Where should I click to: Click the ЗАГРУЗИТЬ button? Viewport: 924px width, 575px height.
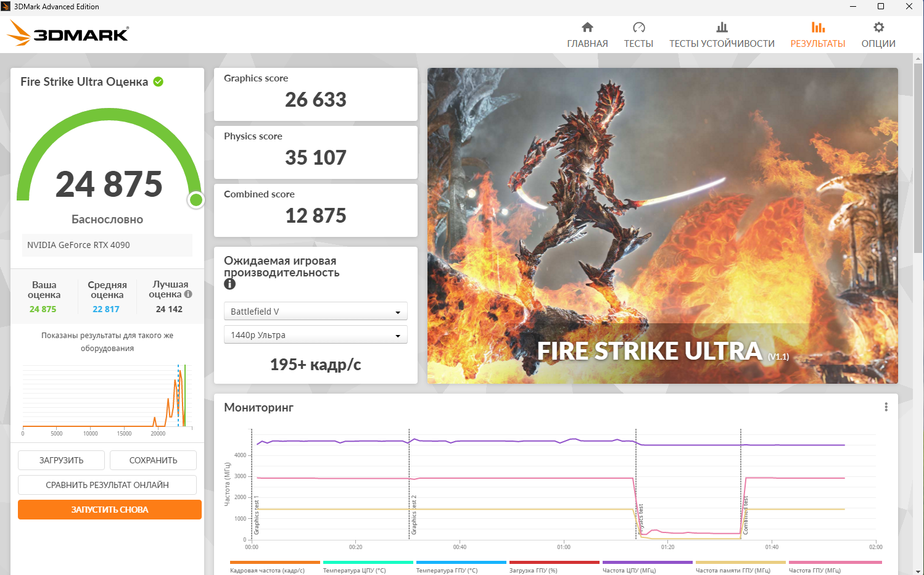point(61,460)
